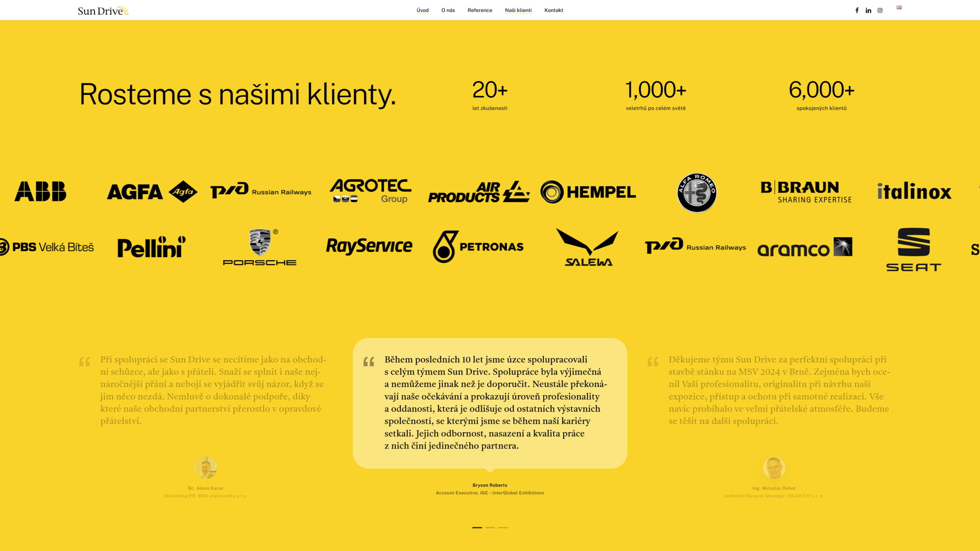
Task: Click Adam Karas's avatar photo
Action: click(206, 468)
